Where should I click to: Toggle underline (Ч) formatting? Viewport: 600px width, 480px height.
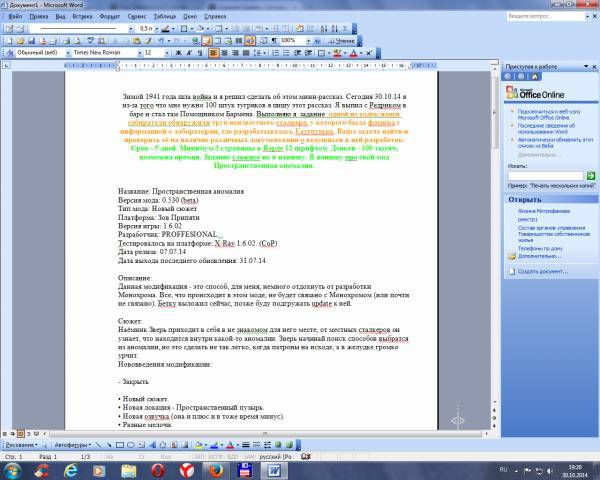tap(197, 52)
